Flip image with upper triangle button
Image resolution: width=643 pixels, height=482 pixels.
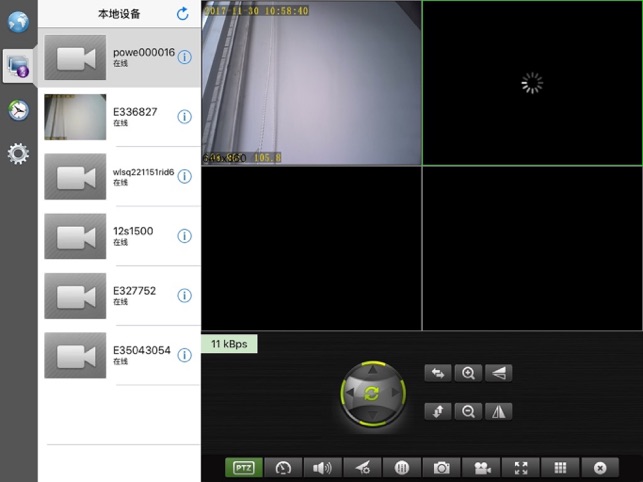[499, 373]
